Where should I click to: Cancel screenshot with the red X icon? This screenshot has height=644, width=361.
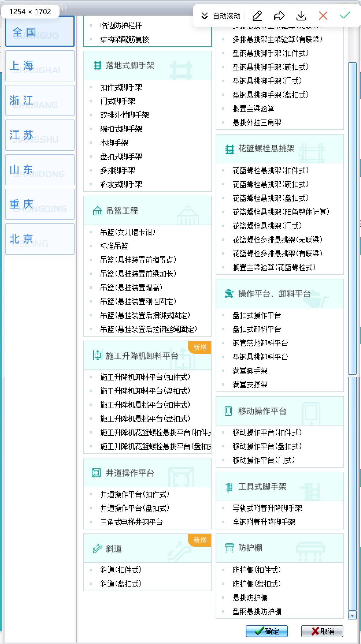323,16
